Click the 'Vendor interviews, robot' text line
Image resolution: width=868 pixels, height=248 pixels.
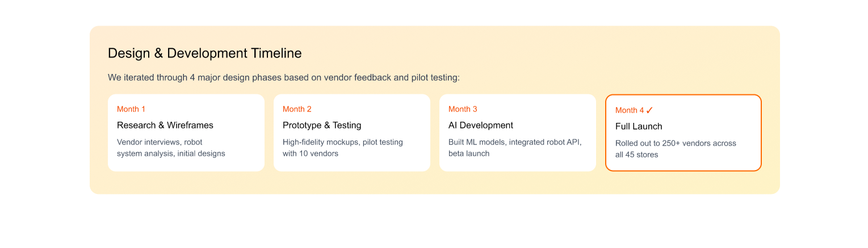[160, 142]
